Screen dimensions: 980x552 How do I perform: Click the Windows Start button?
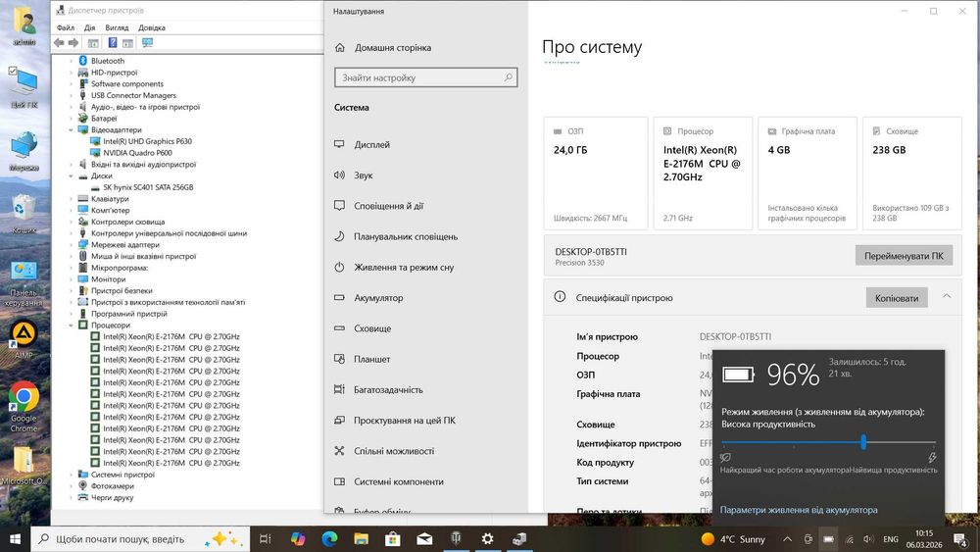tap(15, 538)
